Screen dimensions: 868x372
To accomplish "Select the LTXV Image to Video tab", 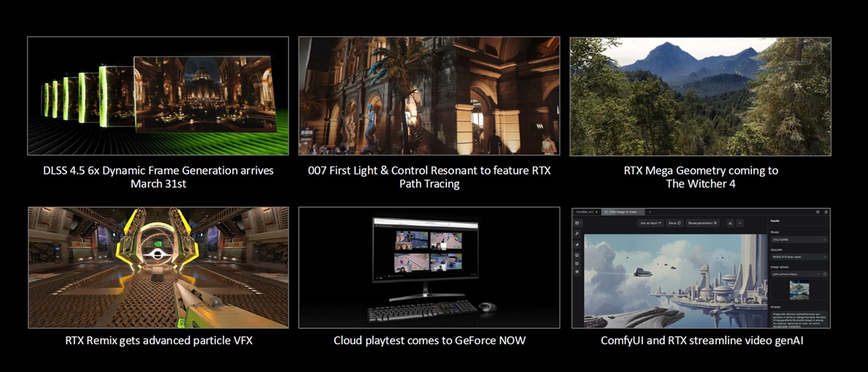I will coord(624,211).
